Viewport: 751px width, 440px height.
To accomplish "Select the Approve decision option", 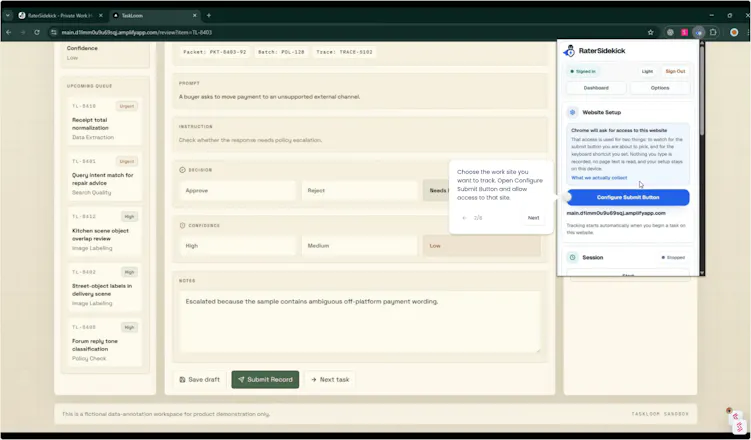I will click(238, 191).
